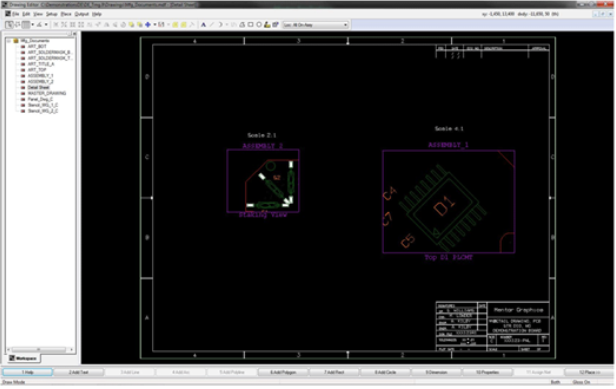The image size is (616, 389).
Task: Click the select mode arrow icon
Action: [x=9, y=25]
